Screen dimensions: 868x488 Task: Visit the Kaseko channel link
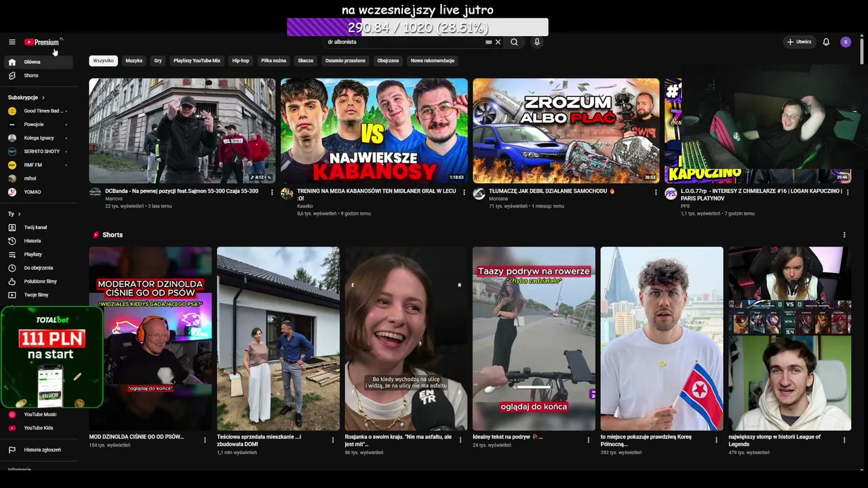point(305,206)
